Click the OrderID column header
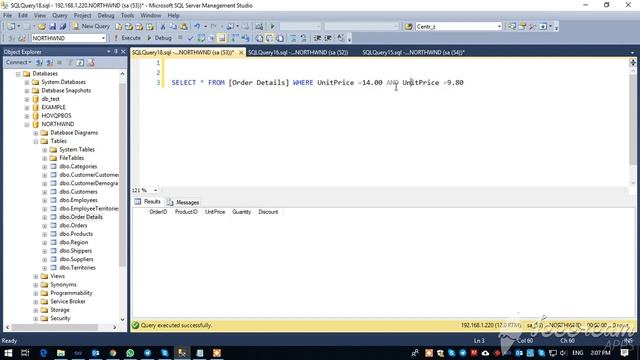640x360 pixels. [x=158, y=212]
